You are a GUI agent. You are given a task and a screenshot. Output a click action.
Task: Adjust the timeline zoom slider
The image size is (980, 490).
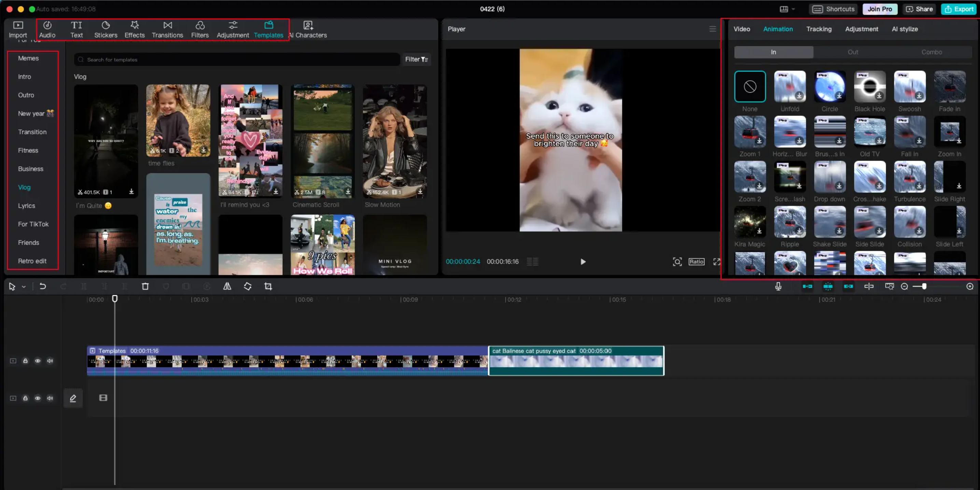[x=924, y=286]
